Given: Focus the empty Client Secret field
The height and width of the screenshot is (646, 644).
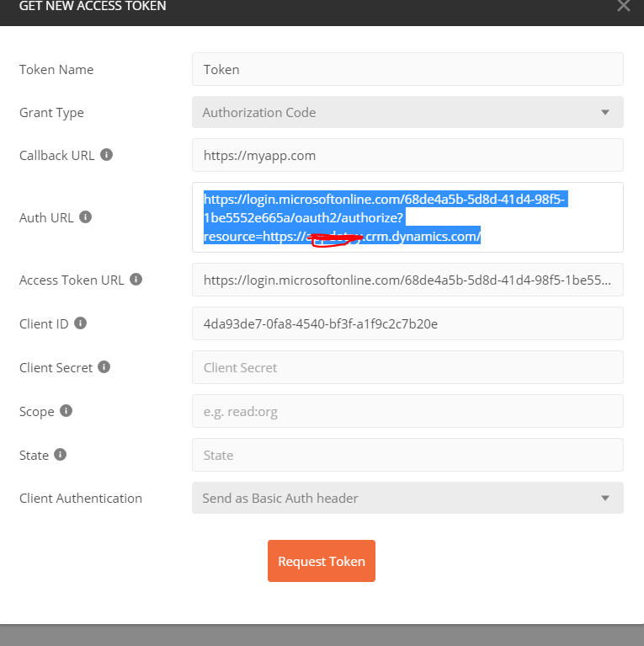Looking at the screenshot, I should [x=407, y=367].
